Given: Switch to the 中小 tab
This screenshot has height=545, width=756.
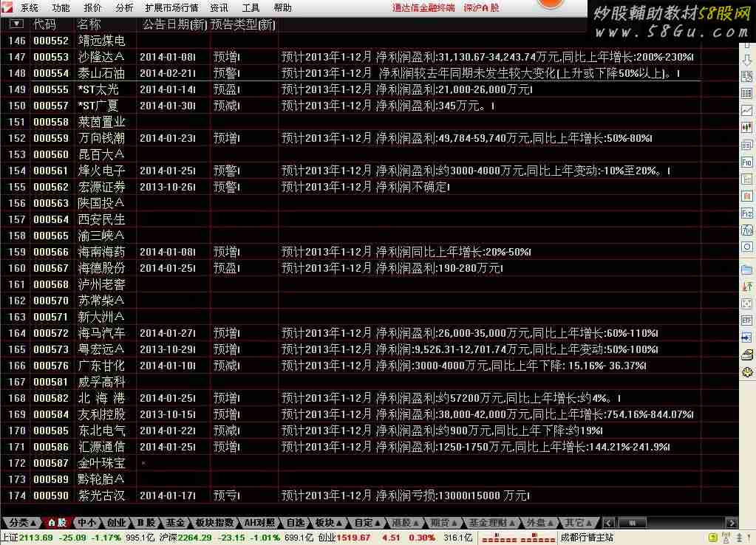Looking at the screenshot, I should pyautogui.click(x=86, y=523).
